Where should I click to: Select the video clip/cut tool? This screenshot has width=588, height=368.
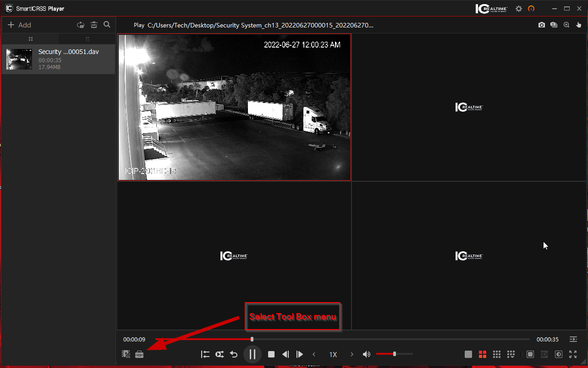click(126, 354)
